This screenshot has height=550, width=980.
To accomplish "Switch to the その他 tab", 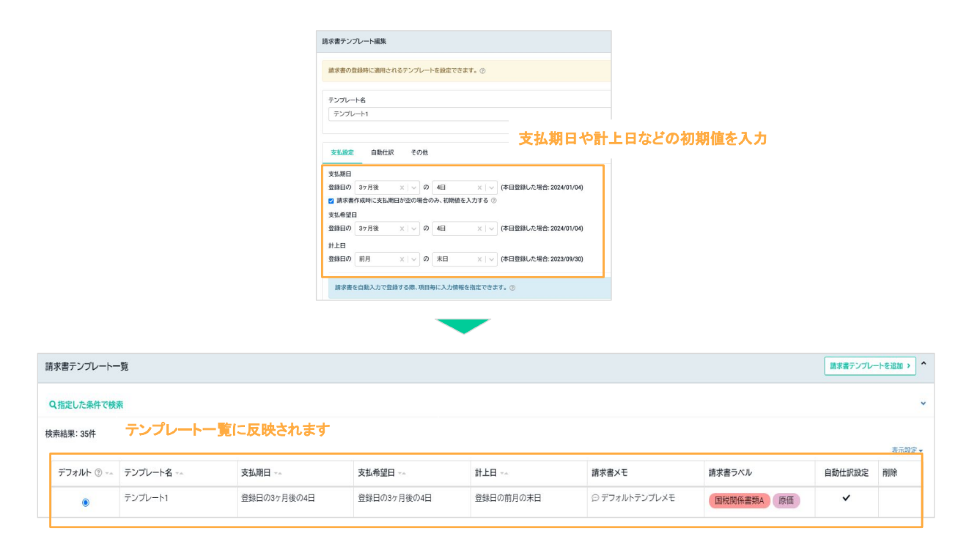I will [x=419, y=152].
